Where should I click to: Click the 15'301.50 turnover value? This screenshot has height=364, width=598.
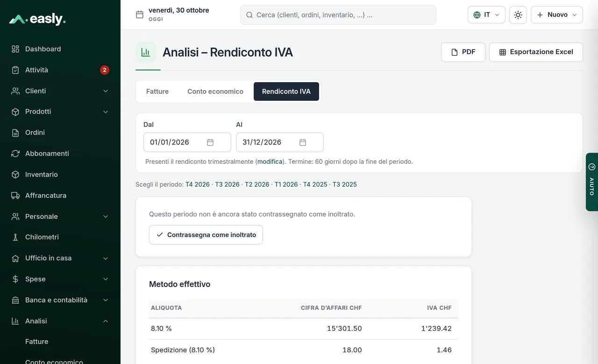pyautogui.click(x=344, y=329)
